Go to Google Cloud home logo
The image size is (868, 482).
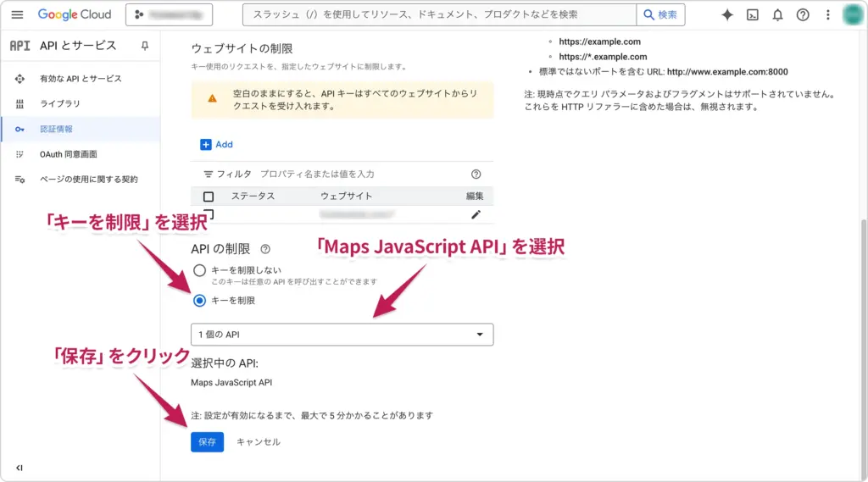75,14
